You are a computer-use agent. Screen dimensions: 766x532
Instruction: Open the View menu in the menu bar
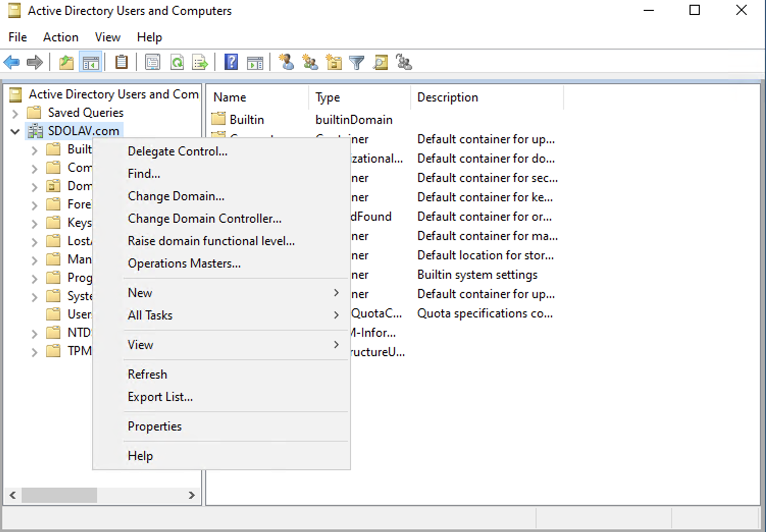click(x=108, y=37)
